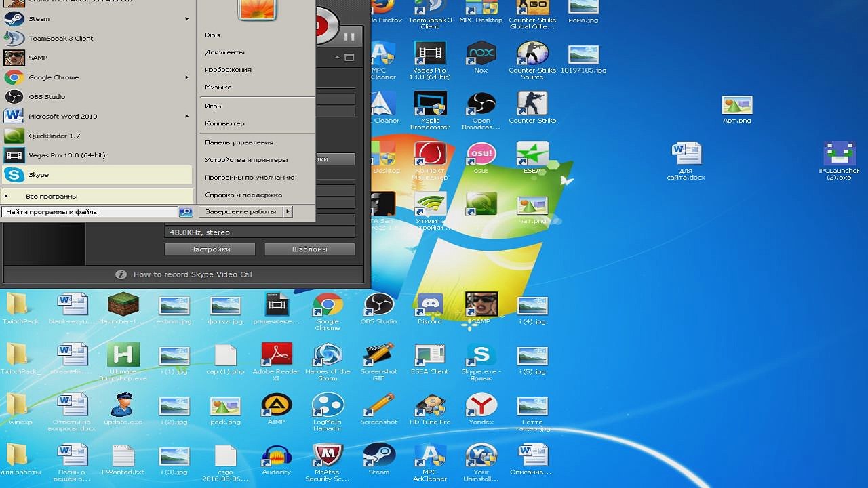Select the Yandex browser desktop shortcut
868x488 pixels.
481,409
